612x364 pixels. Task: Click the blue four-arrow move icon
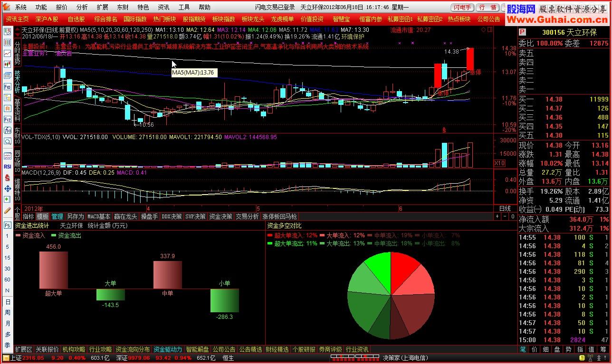point(8,189)
